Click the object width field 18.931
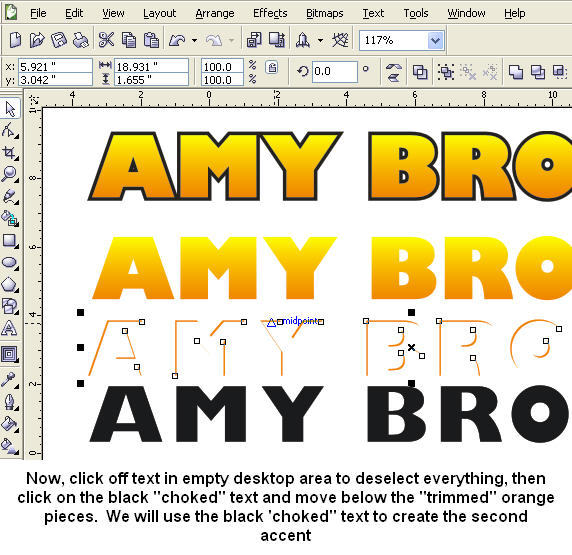 coord(151,67)
